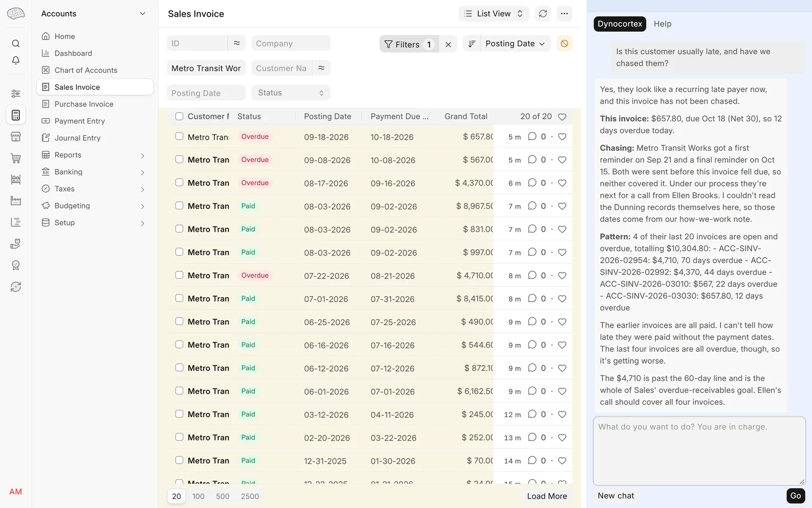Open the List View switcher

(x=494, y=14)
